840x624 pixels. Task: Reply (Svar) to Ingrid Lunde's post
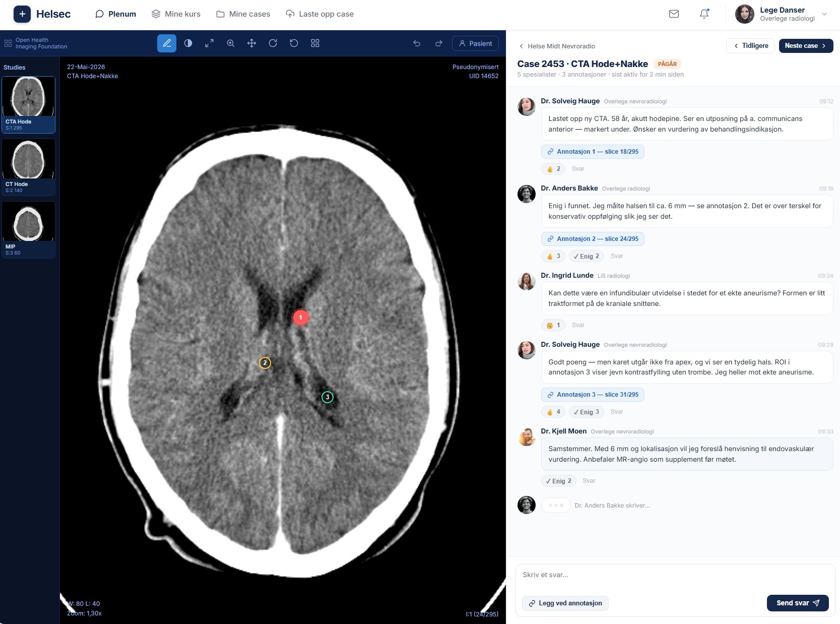tap(578, 325)
